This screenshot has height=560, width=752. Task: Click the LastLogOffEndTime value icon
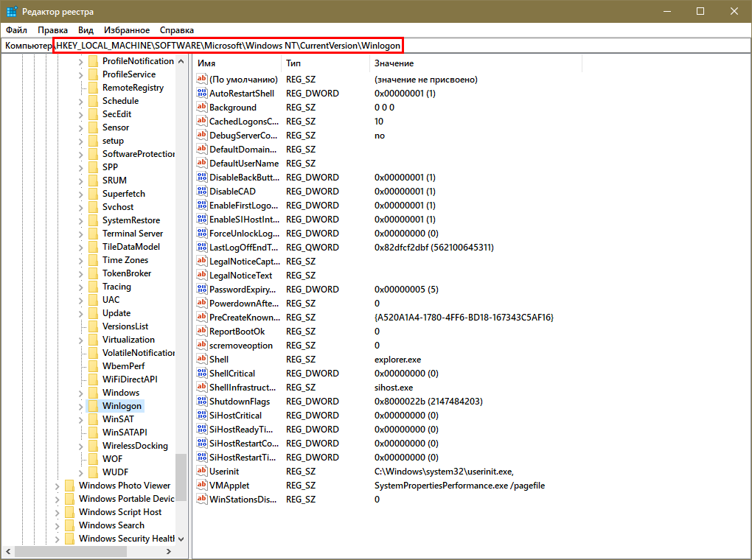coord(202,248)
